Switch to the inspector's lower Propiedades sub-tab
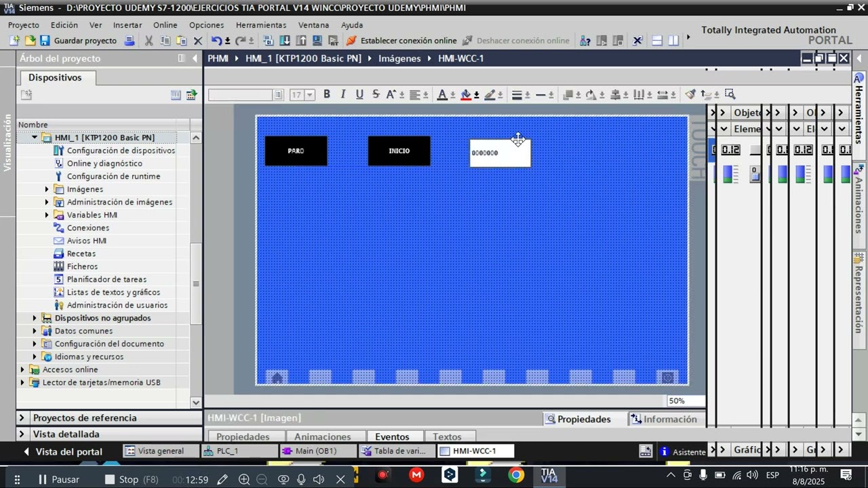 click(x=243, y=436)
